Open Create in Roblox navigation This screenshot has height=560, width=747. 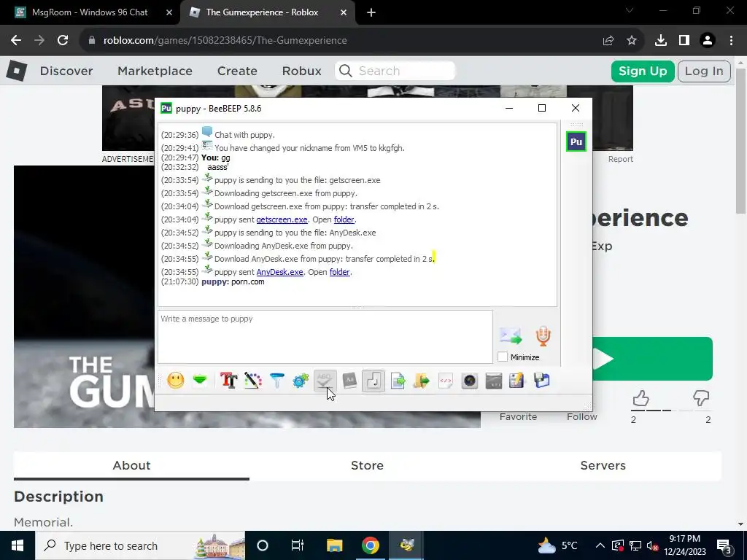tap(237, 71)
